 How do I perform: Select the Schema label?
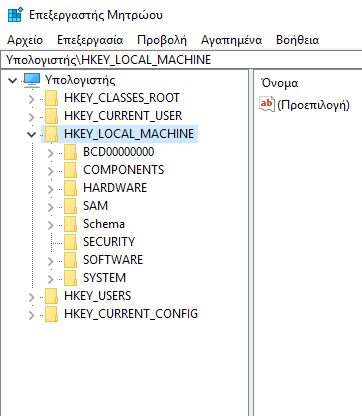(x=104, y=224)
